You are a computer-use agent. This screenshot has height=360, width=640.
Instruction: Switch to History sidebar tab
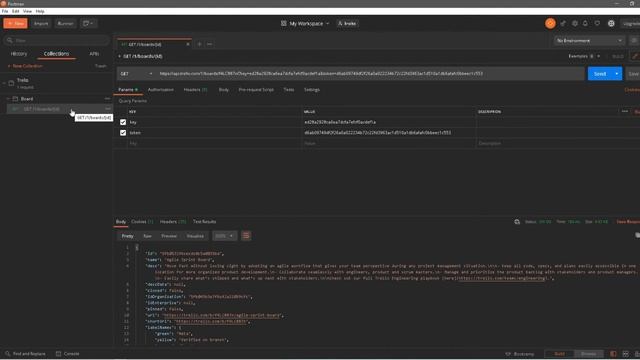19,54
